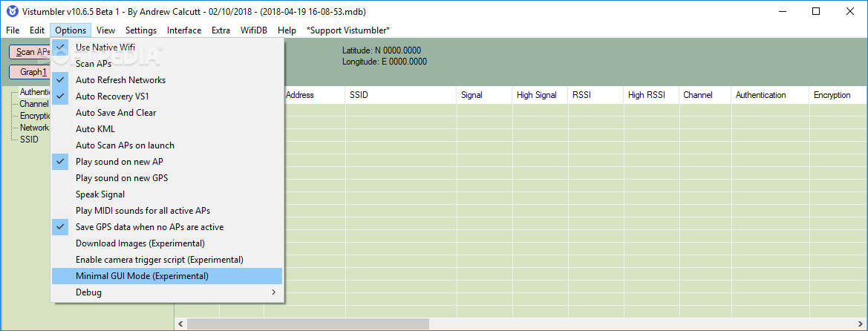Expand the Debug submenu
The image size is (868, 331).
pyautogui.click(x=167, y=292)
